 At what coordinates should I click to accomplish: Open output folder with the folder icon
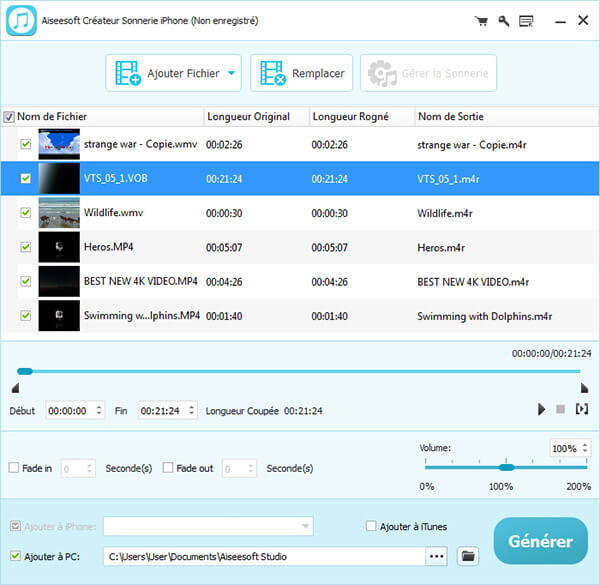click(x=468, y=555)
